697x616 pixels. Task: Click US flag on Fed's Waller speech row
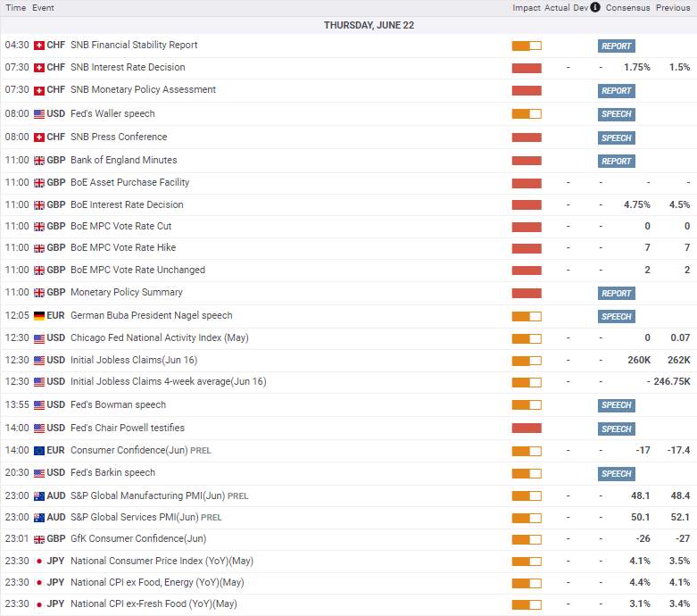point(39,114)
